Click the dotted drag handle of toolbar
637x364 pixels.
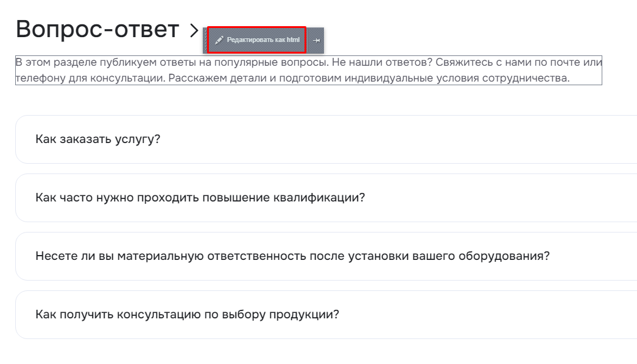205,40
